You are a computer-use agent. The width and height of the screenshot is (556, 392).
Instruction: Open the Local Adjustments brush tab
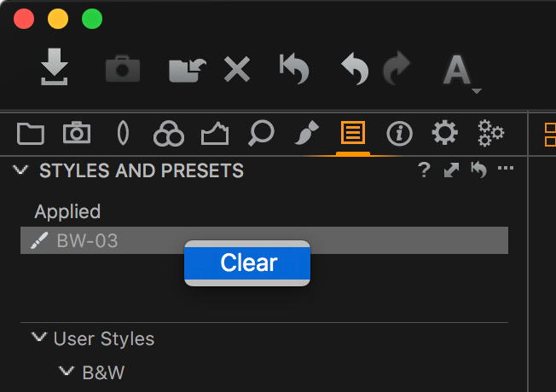pos(307,133)
